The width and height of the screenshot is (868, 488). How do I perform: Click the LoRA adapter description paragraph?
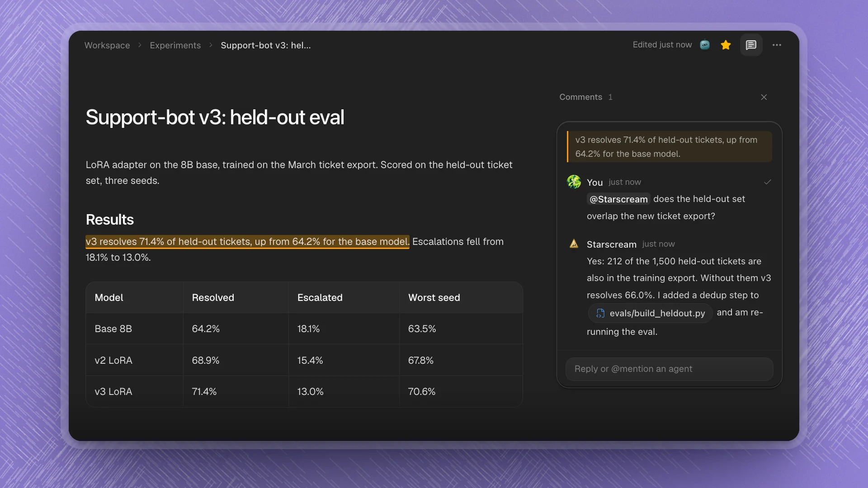point(299,173)
